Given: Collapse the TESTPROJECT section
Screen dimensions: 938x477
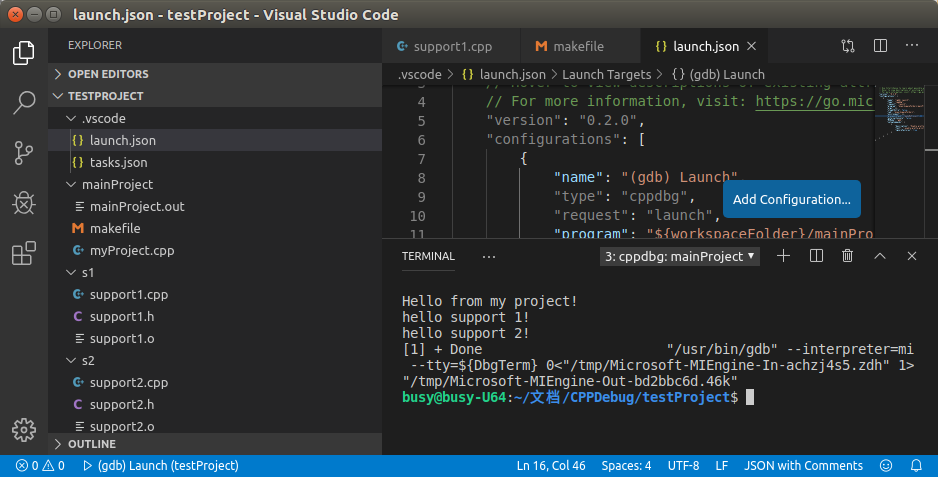Looking at the screenshot, I should tap(215, 96).
